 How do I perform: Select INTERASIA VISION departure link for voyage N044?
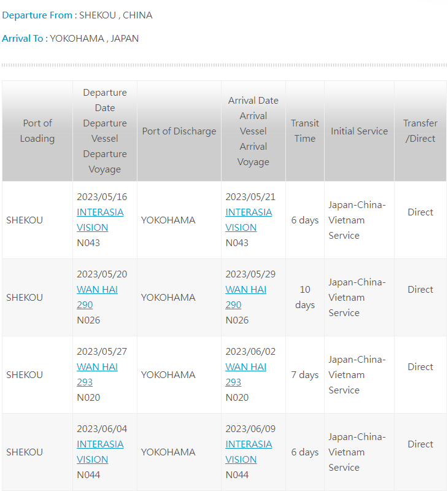pyautogui.click(x=99, y=452)
